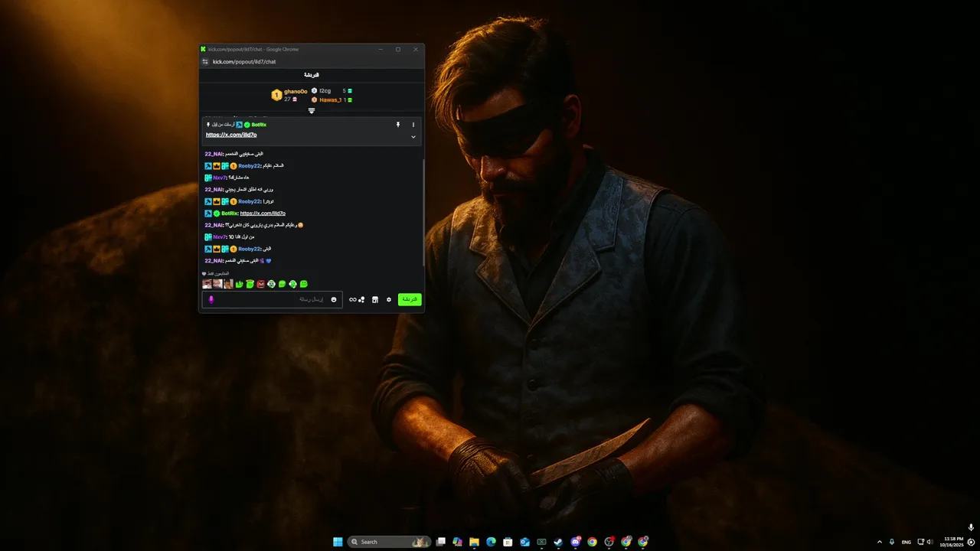This screenshot has width=980, height=551.
Task: Focus the chat message input field
Action: (x=273, y=299)
